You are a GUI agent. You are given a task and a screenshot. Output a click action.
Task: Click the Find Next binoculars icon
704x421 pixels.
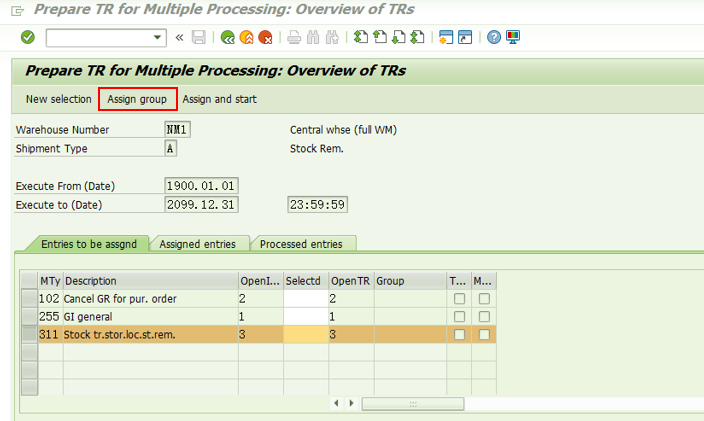tap(332, 37)
